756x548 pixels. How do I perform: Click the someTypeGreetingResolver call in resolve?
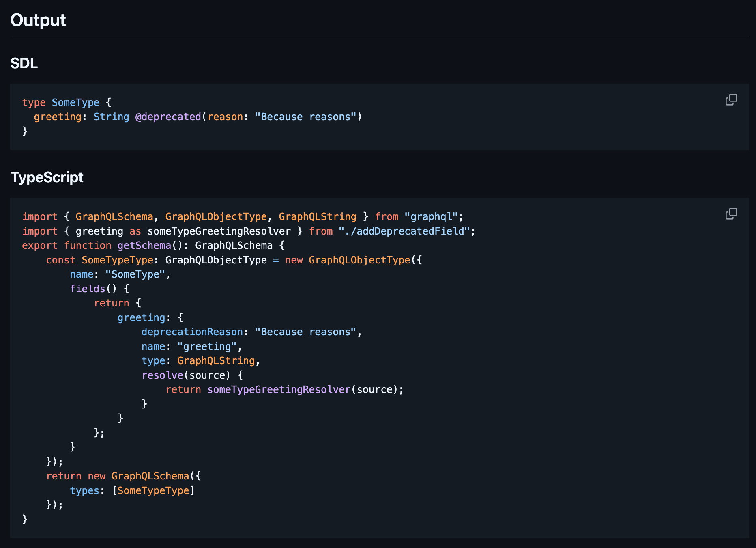pos(279,389)
